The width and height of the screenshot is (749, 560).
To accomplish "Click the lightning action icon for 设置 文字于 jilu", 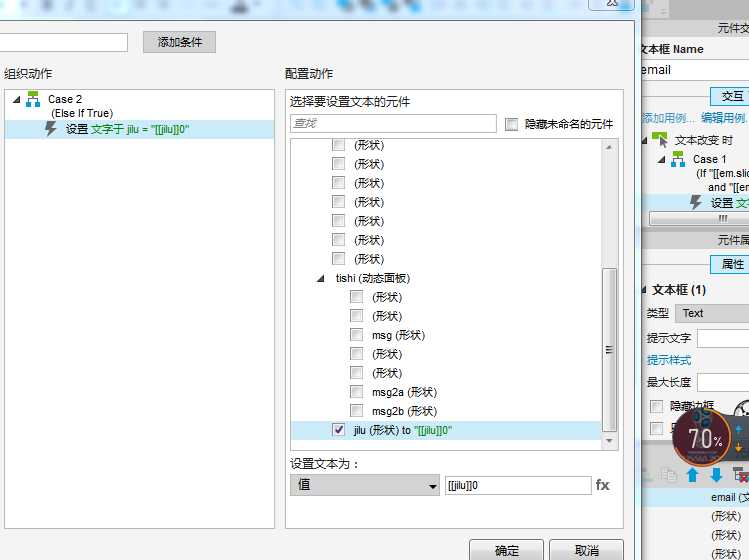I will pyautogui.click(x=51, y=129).
